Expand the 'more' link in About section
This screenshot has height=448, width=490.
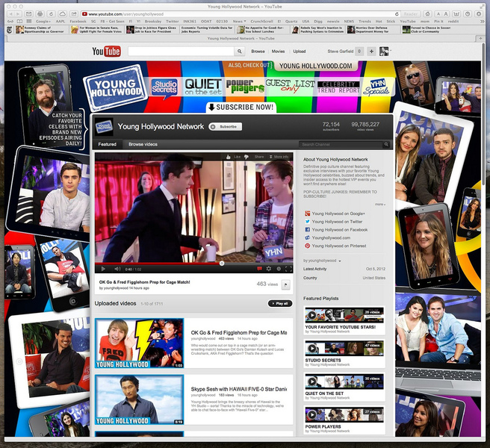coord(379,204)
